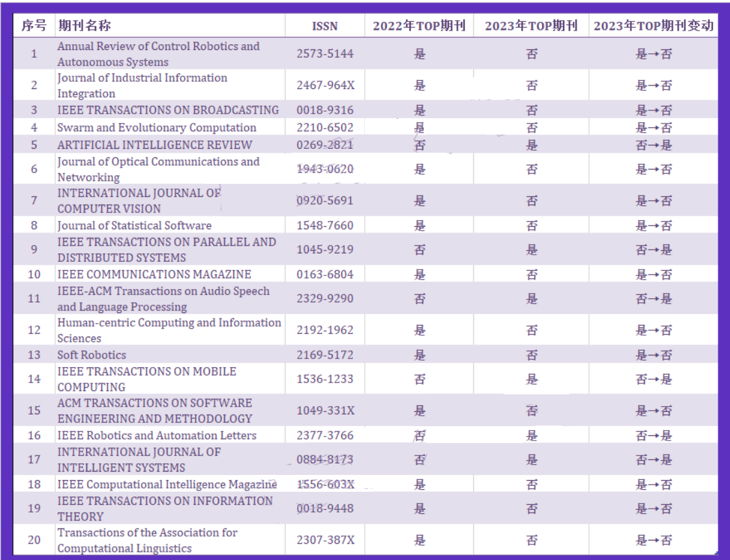The image size is (730, 560).
Task: Click 2022 value 是 for IEEE TRANSACTIONS ON INFORMATION THEORY
Action: point(419,509)
